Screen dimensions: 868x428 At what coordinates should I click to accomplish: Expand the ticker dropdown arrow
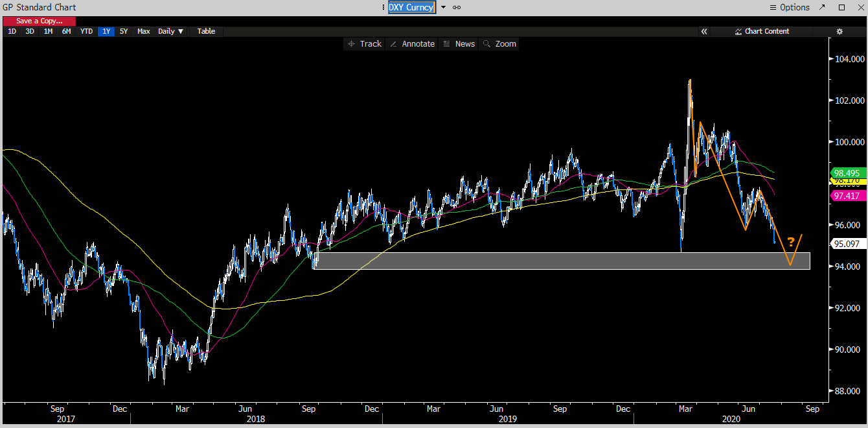point(443,8)
